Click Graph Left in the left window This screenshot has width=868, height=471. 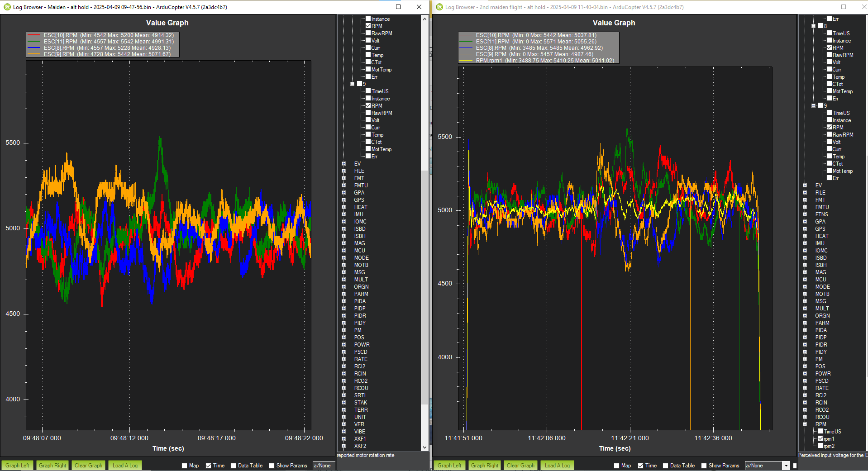17,465
